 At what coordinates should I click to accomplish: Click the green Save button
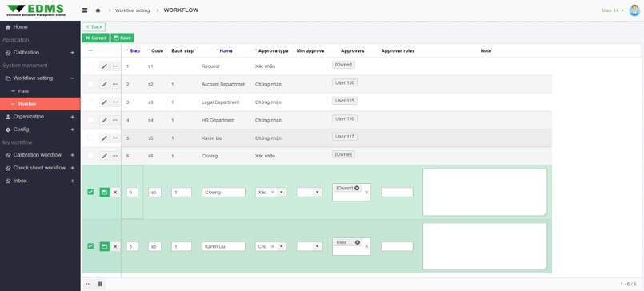(x=122, y=38)
